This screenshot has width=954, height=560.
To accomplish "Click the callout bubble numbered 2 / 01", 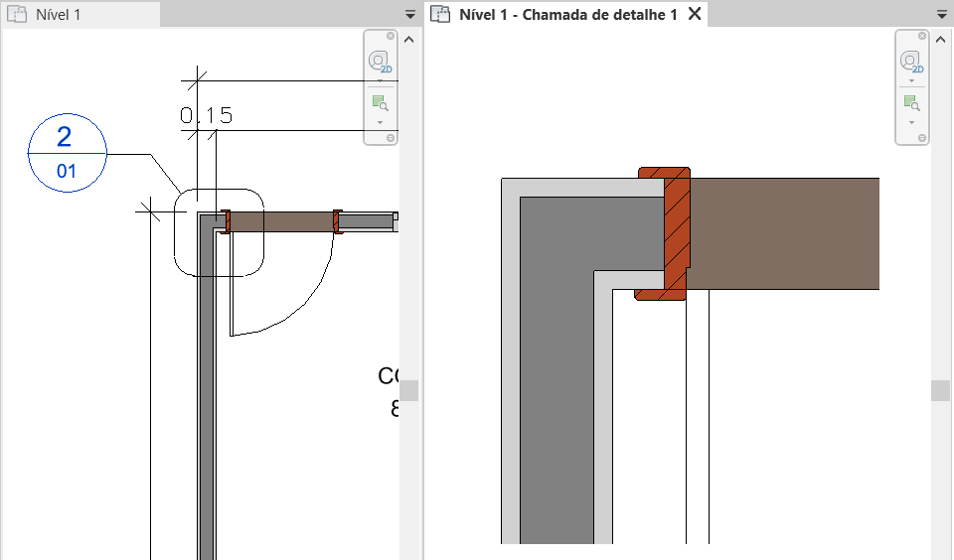I will tap(66, 153).
